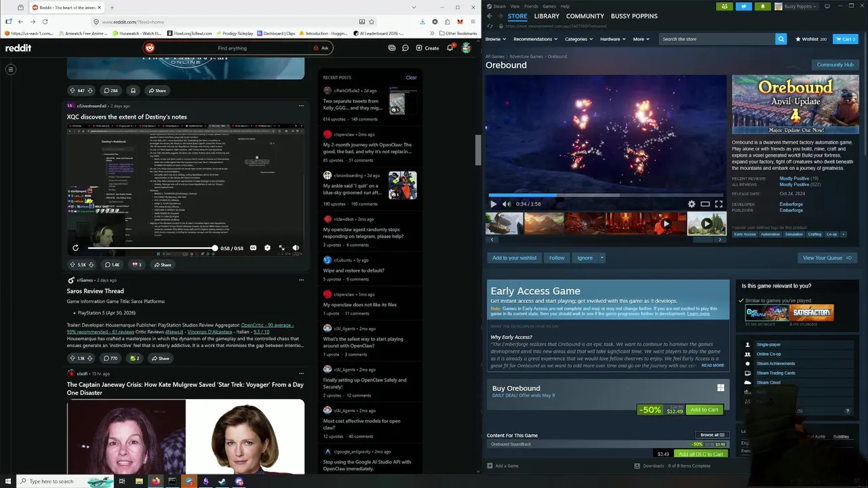This screenshot has height=488, width=868.
Task: Open Bussy Poppins account dropdown in Steam
Action: point(797,6)
